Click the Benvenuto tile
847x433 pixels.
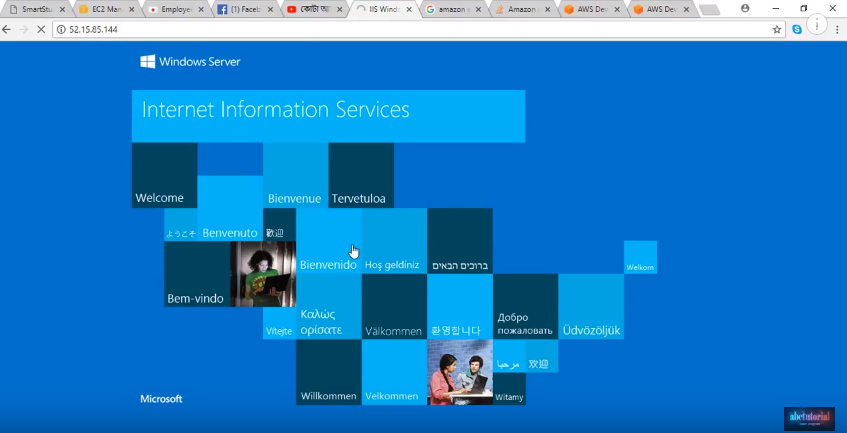pos(230,208)
